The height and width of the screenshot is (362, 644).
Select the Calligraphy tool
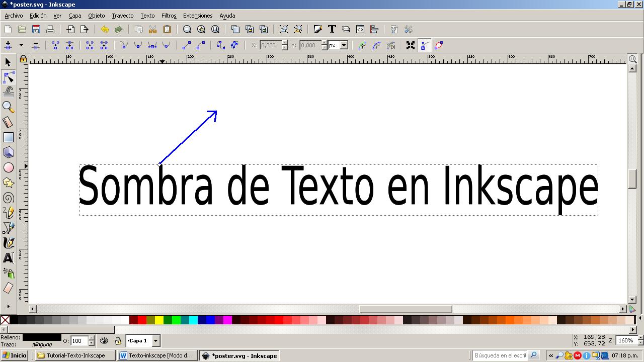(x=8, y=243)
